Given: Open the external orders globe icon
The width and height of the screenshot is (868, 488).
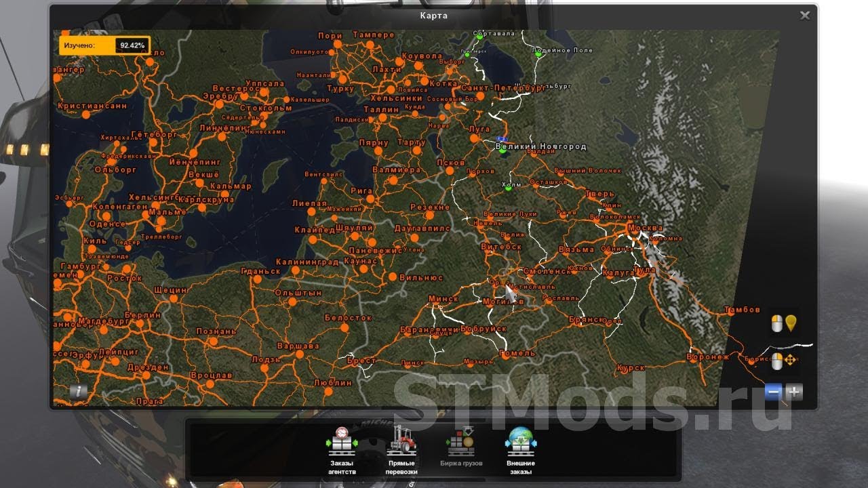Looking at the screenshot, I should (521, 441).
